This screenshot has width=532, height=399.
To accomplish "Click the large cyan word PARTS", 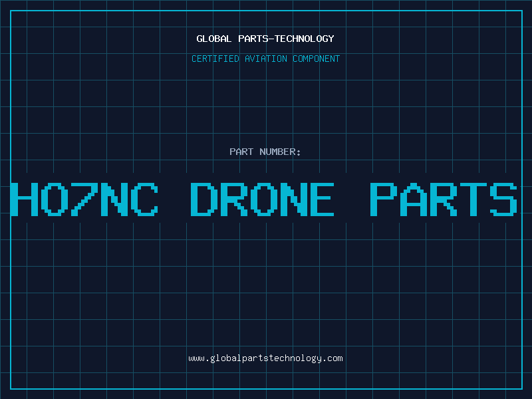I will click(x=444, y=199).
